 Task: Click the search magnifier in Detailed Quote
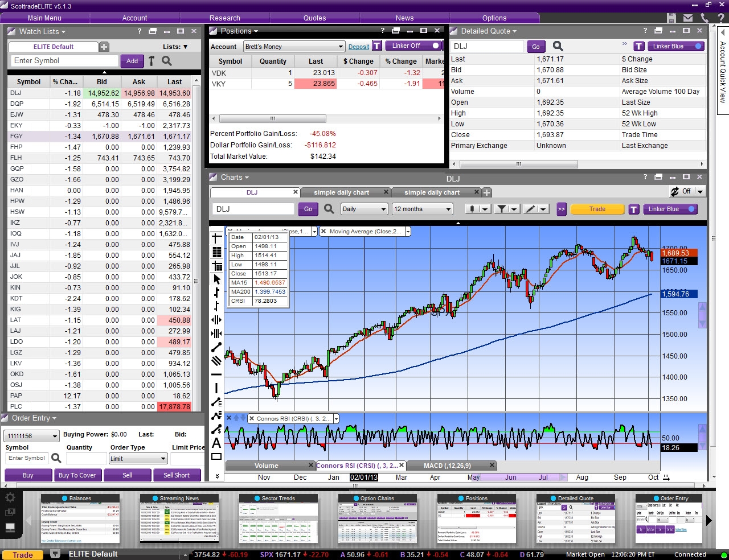[x=558, y=47]
